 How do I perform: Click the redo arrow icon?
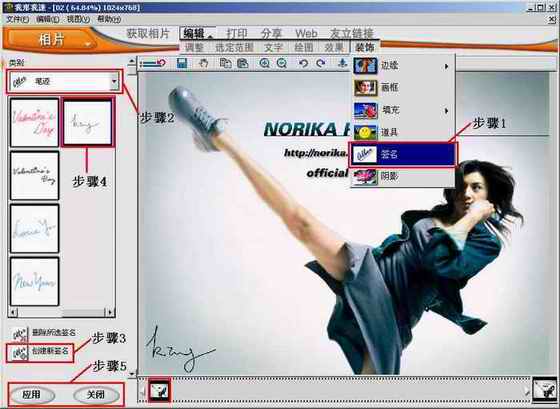[x=321, y=63]
